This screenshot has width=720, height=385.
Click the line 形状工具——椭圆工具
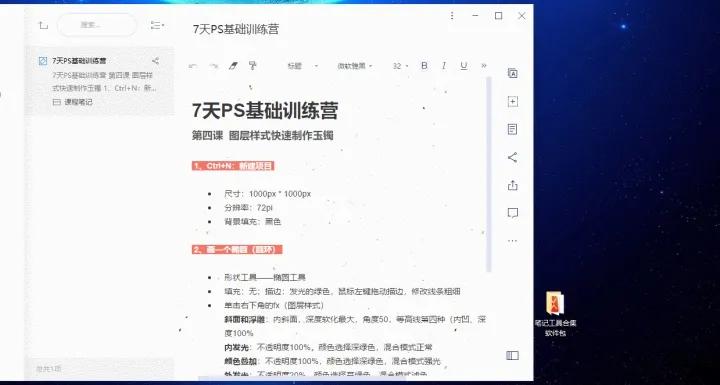pos(265,277)
